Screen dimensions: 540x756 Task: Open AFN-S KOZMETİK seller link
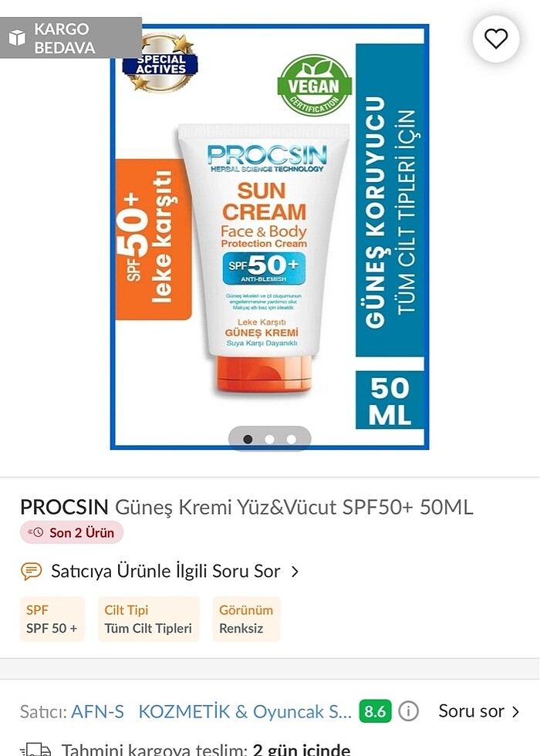(x=211, y=711)
